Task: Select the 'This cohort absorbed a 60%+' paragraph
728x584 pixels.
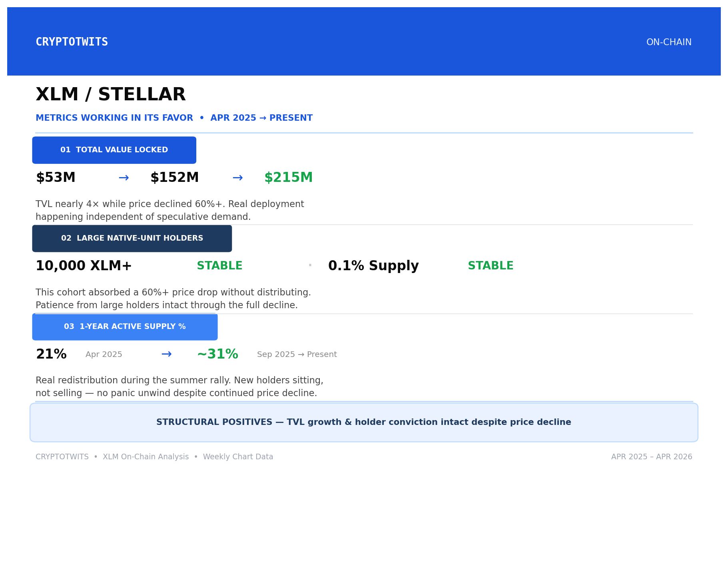Action: click(173, 299)
